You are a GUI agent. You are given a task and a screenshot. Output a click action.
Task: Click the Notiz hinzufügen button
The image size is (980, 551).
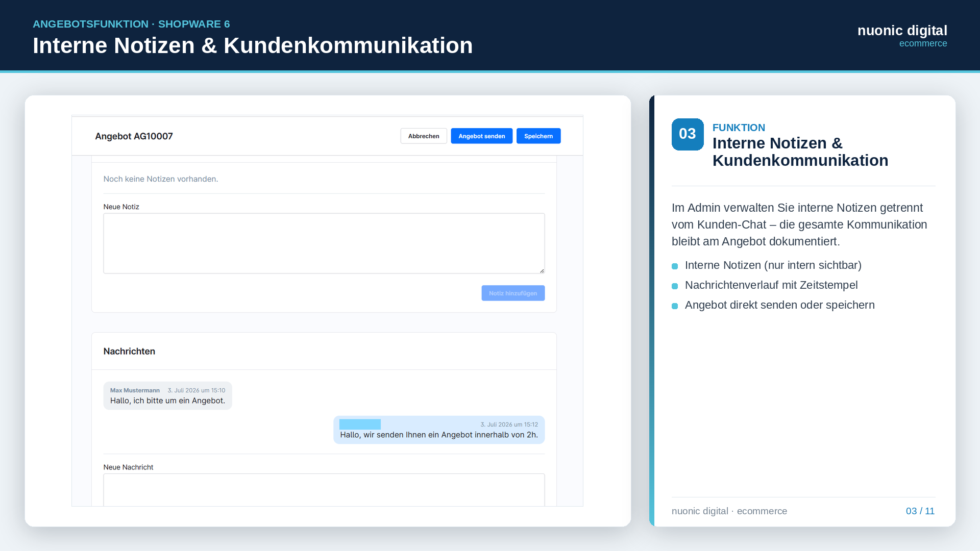click(513, 293)
